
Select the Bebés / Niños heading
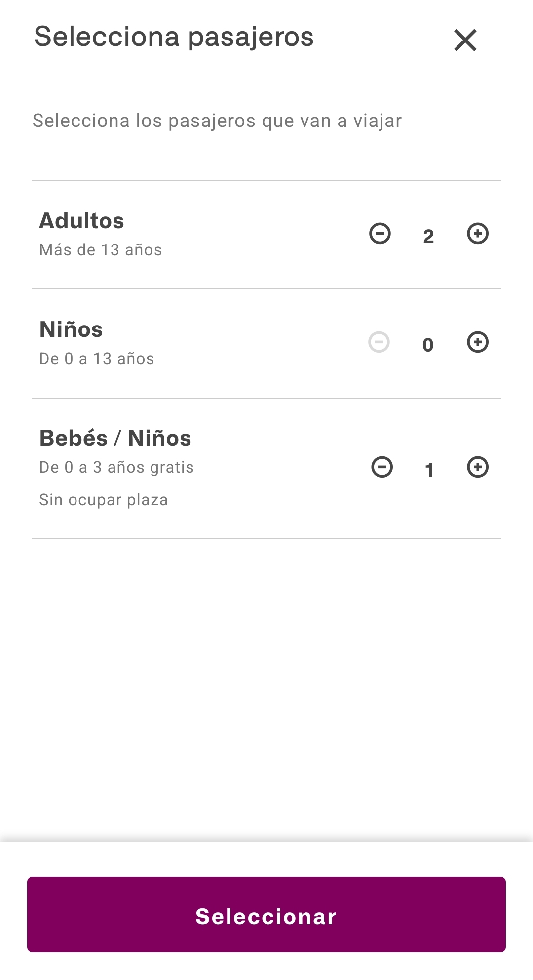click(x=115, y=438)
